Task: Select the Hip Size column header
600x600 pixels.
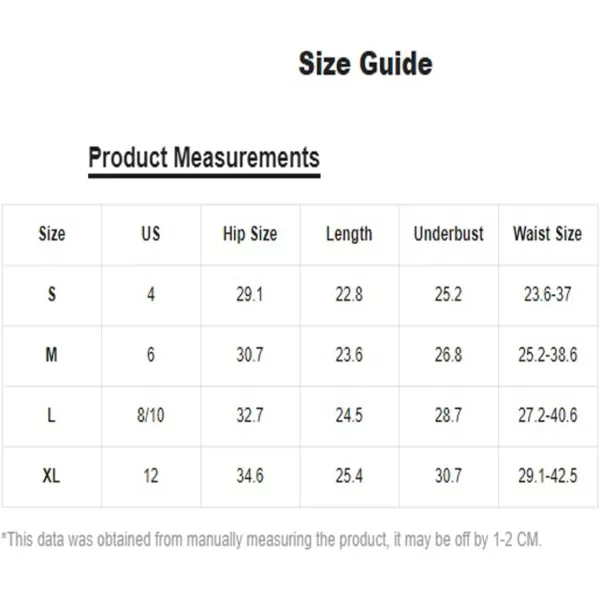Action: pyautogui.click(x=250, y=234)
